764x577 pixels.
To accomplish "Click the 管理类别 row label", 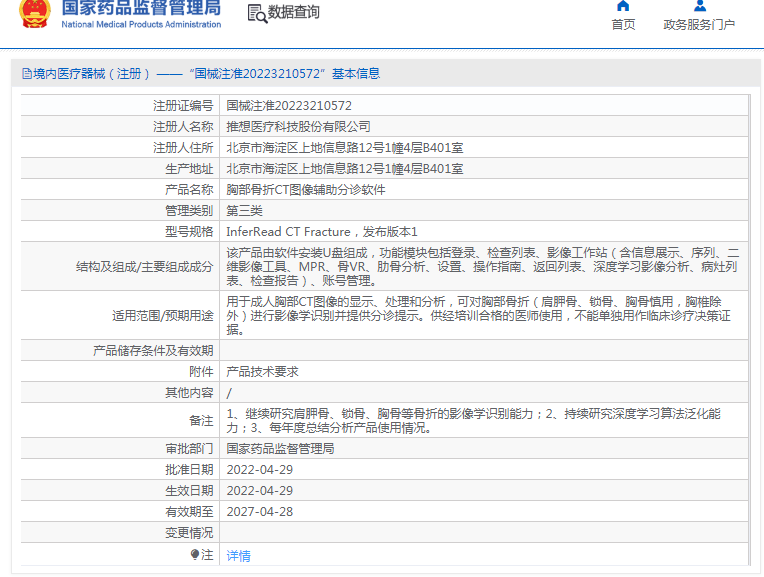I will click(x=189, y=211).
